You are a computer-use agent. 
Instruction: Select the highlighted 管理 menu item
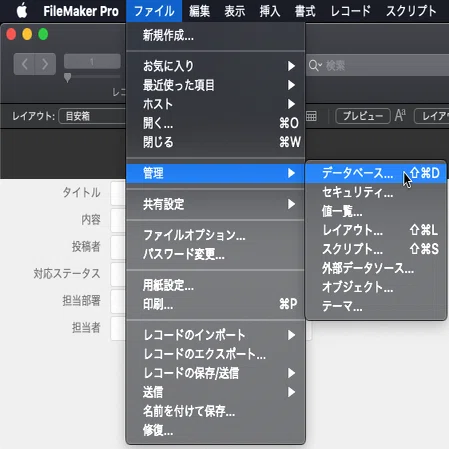216,173
